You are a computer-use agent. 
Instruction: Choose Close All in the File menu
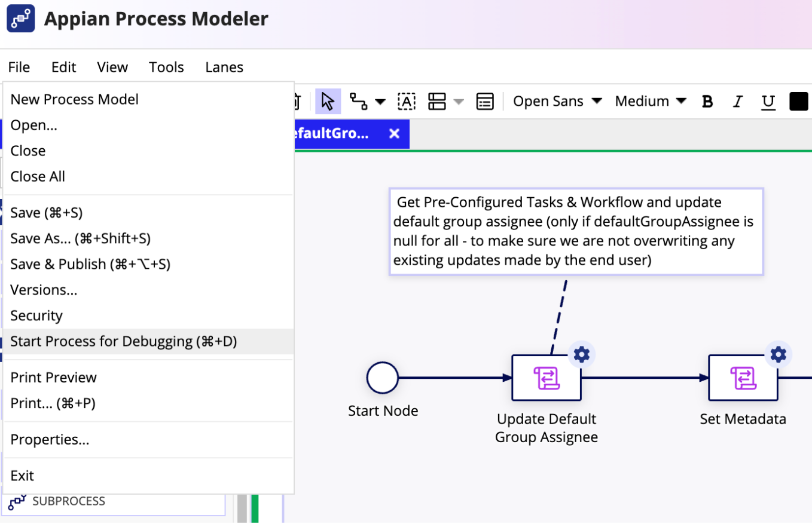[148, 176]
